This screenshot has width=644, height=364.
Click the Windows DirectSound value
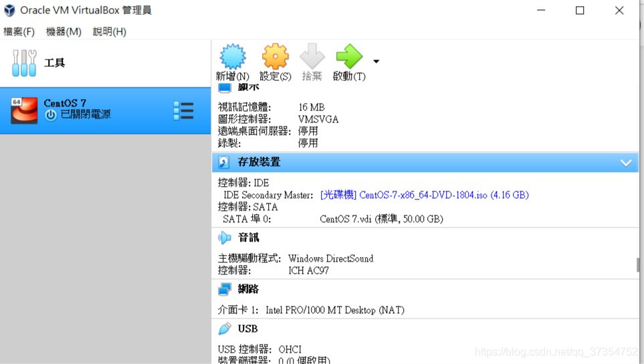[330, 258]
